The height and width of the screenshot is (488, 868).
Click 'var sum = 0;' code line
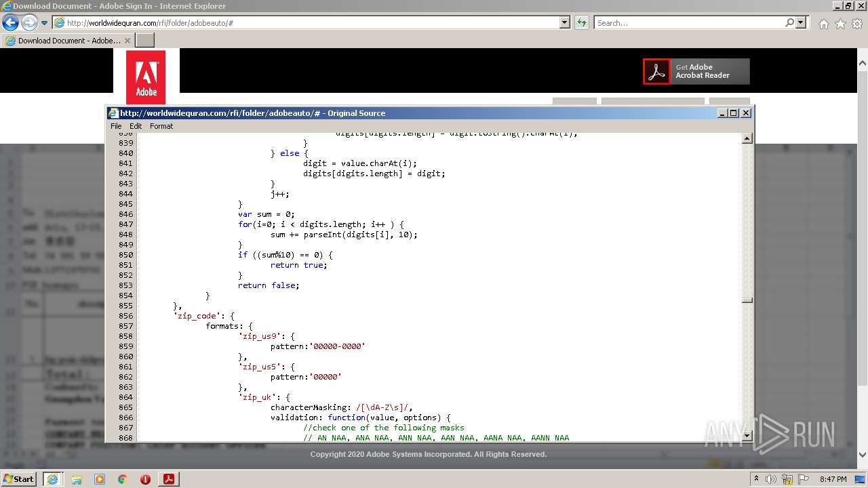(x=267, y=214)
